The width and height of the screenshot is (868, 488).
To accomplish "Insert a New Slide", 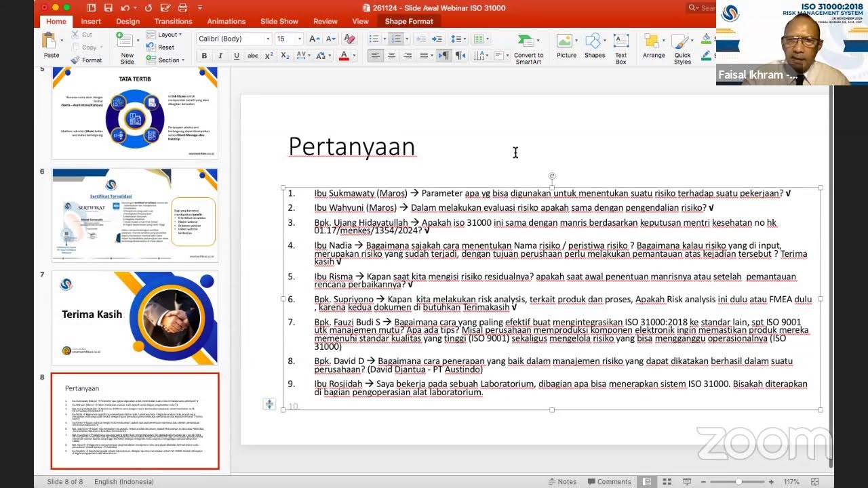I will [x=127, y=47].
